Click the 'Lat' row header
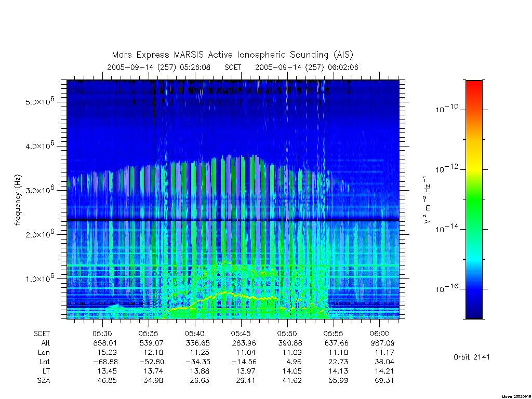 coord(45,362)
